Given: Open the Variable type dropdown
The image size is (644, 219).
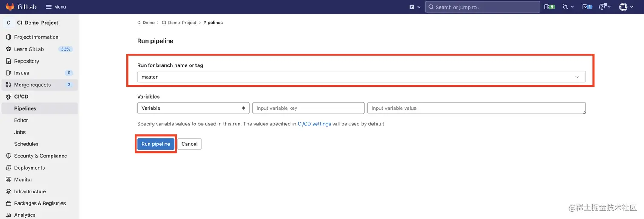Looking at the screenshot, I should tap(193, 108).
